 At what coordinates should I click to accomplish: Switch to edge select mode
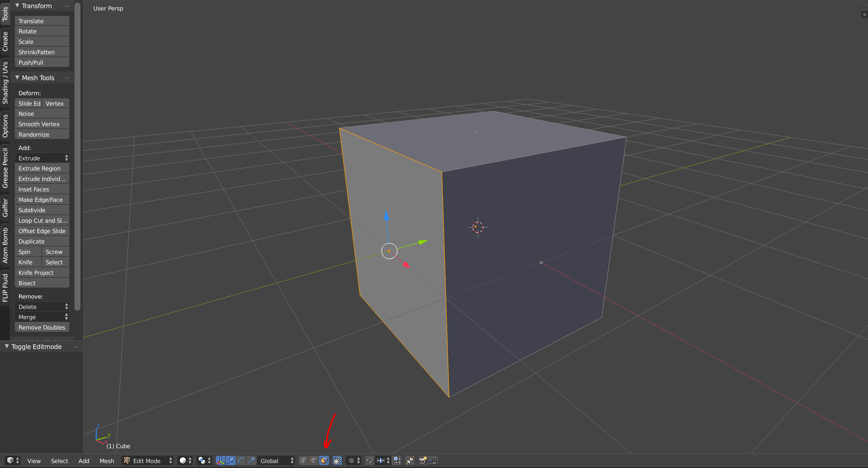(x=314, y=460)
